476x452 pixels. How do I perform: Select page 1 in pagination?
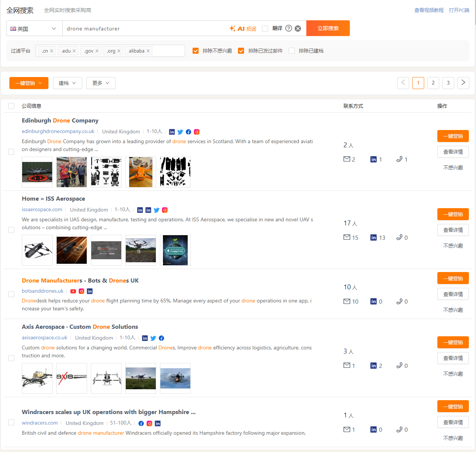(418, 83)
